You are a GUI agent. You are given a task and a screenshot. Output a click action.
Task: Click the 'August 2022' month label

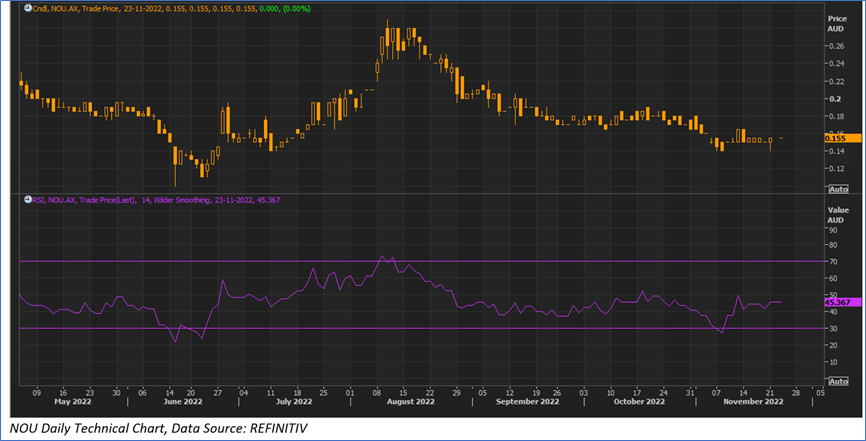click(411, 402)
